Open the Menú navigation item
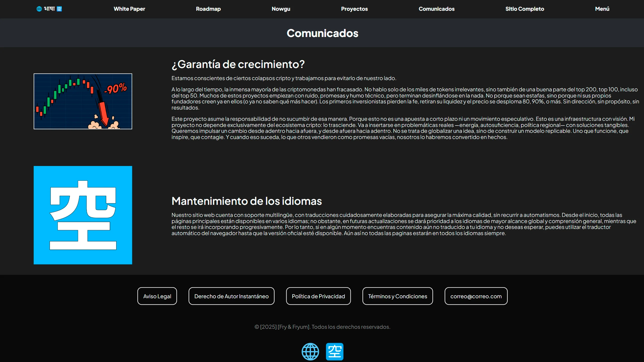644x362 pixels. pyautogui.click(x=602, y=9)
